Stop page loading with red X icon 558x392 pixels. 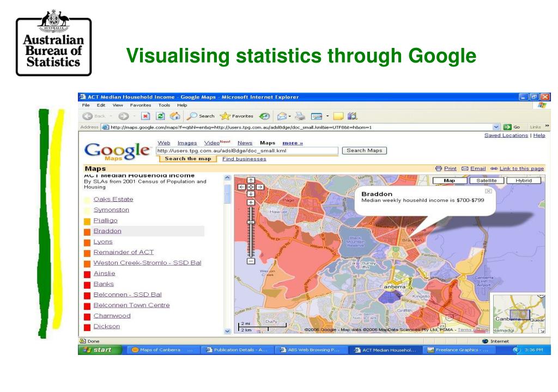[145, 116]
